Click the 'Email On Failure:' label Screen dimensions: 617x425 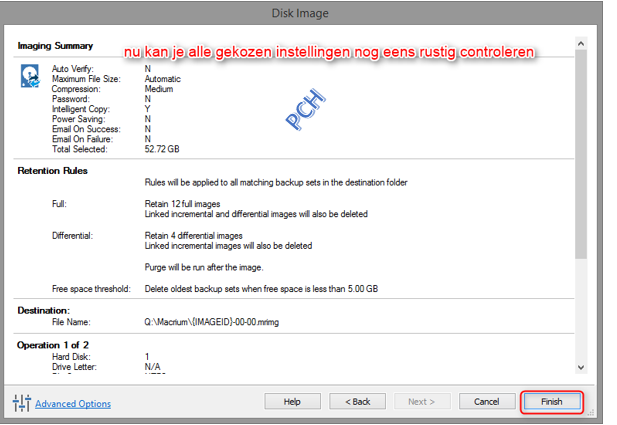[82, 139]
